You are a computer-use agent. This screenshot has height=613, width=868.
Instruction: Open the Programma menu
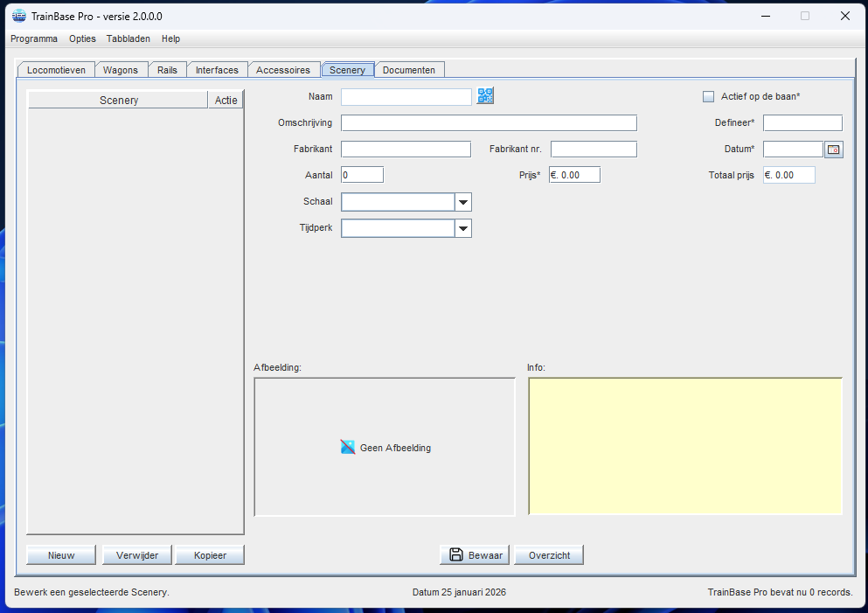tap(34, 38)
